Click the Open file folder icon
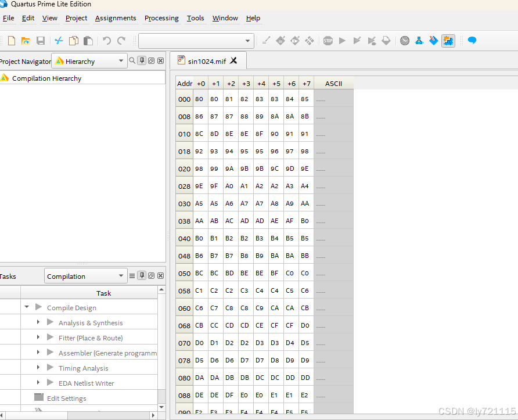 (26, 41)
